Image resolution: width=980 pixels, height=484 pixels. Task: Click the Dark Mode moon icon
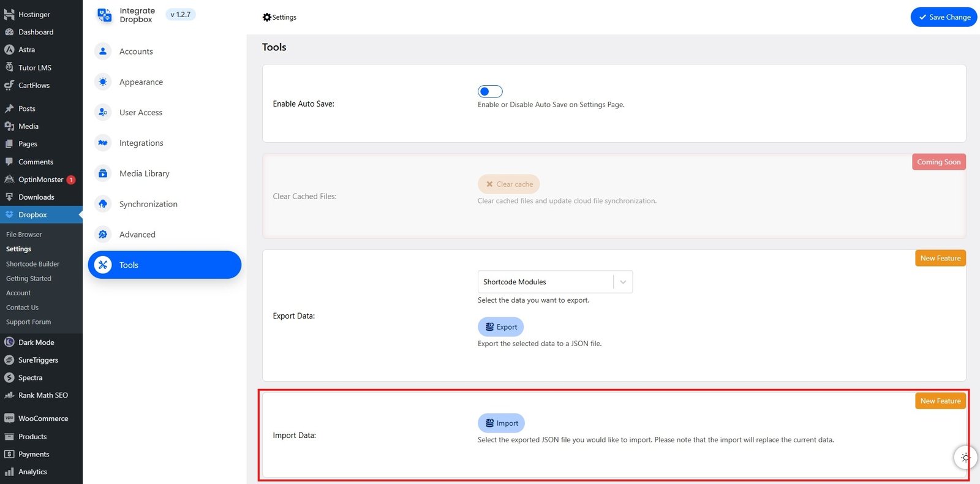(9, 342)
